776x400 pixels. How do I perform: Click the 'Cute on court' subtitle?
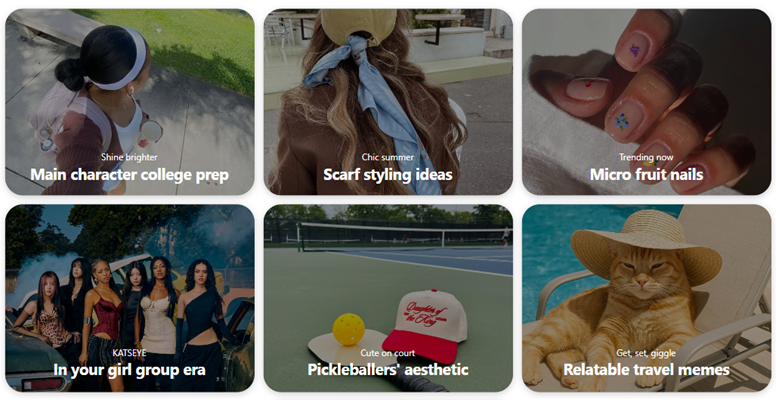(388, 353)
